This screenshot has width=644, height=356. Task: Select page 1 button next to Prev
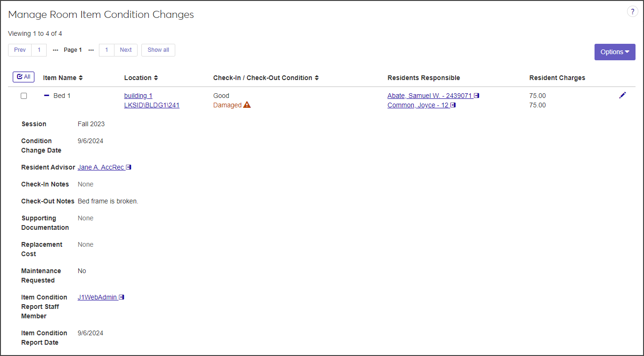tap(39, 50)
